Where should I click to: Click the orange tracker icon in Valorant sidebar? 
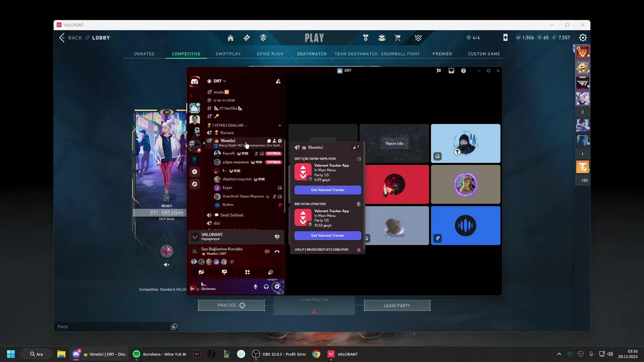tap(583, 167)
